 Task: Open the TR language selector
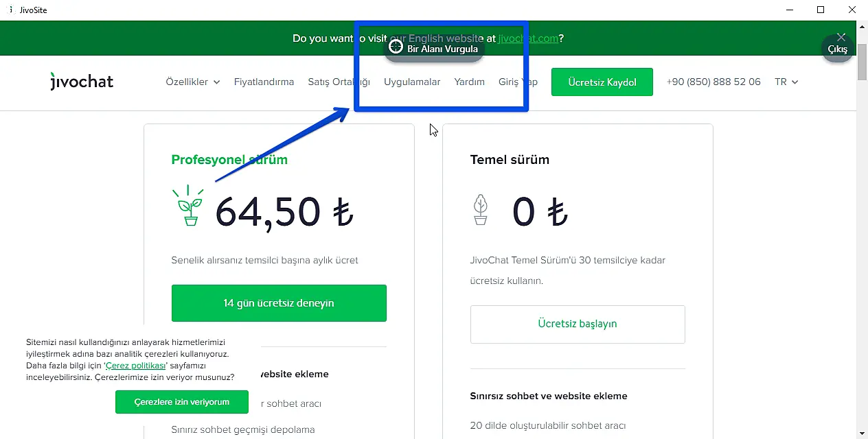click(x=786, y=82)
